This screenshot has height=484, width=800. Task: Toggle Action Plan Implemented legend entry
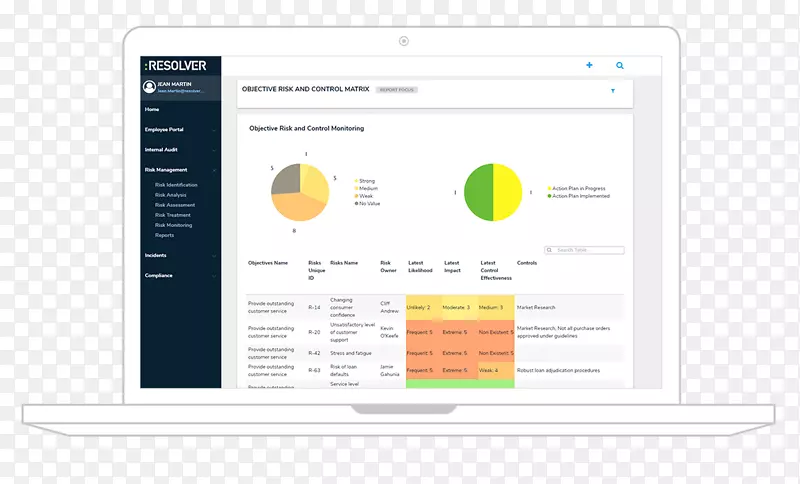tap(578, 196)
